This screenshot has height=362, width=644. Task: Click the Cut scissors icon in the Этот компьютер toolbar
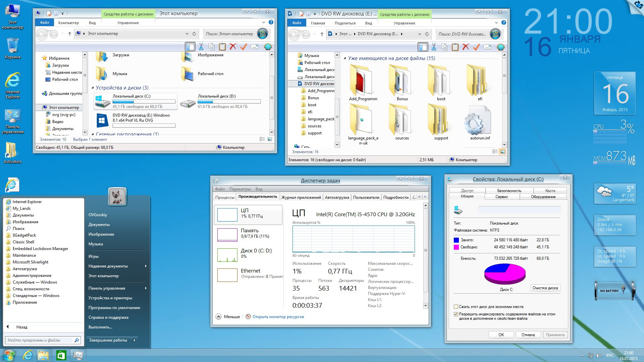pyautogui.click(x=201, y=47)
